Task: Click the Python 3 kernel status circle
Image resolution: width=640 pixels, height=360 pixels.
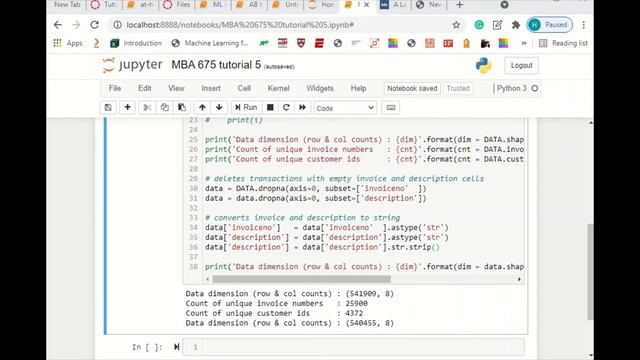Action: pyautogui.click(x=535, y=88)
